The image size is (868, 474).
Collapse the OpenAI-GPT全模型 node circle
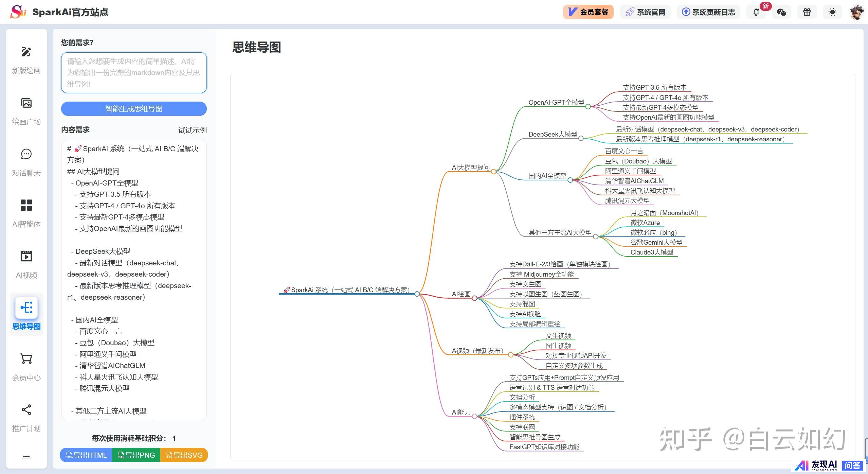point(588,106)
